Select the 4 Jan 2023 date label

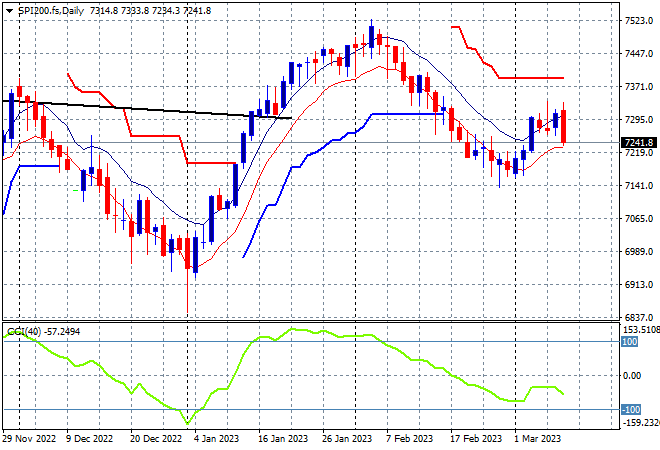click(x=216, y=439)
